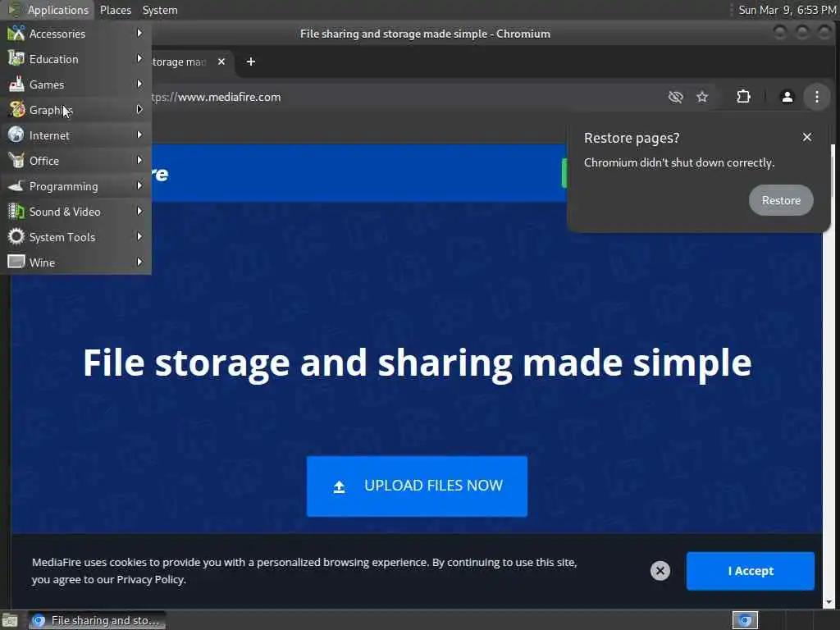840x630 pixels.
Task: Click the page scrollbar down arrow
Action: tap(829, 603)
